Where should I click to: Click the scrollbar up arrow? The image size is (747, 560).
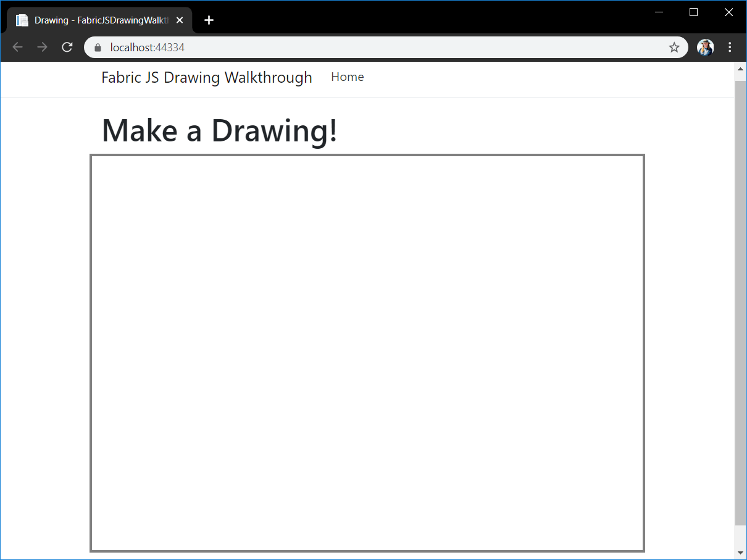click(740, 69)
